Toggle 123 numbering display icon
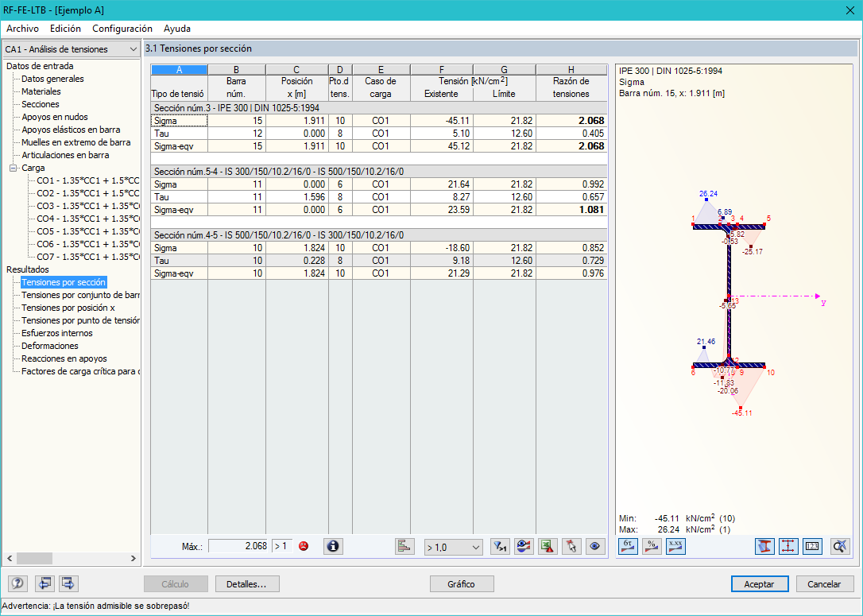The image size is (863, 616). pos(812,546)
